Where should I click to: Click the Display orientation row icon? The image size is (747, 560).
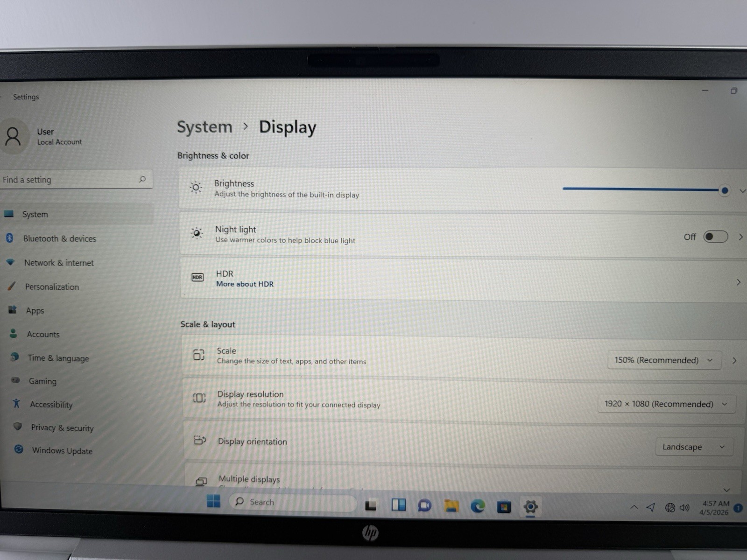coord(200,440)
